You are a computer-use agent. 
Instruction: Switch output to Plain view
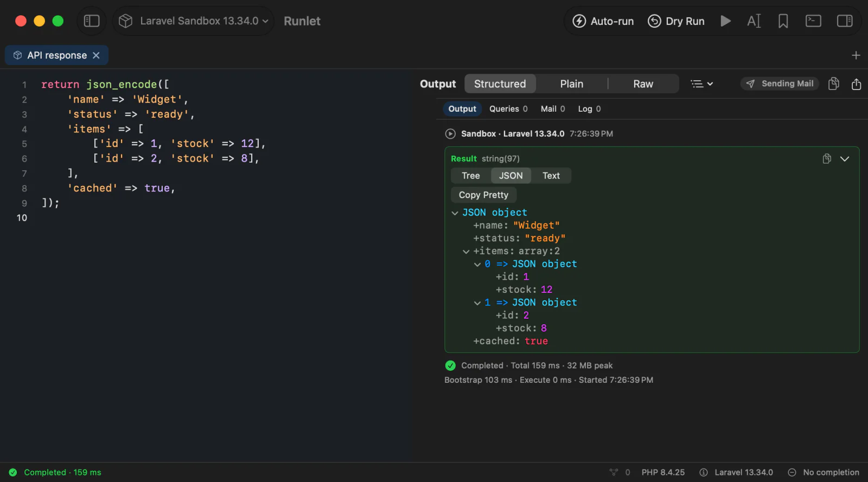(x=572, y=84)
